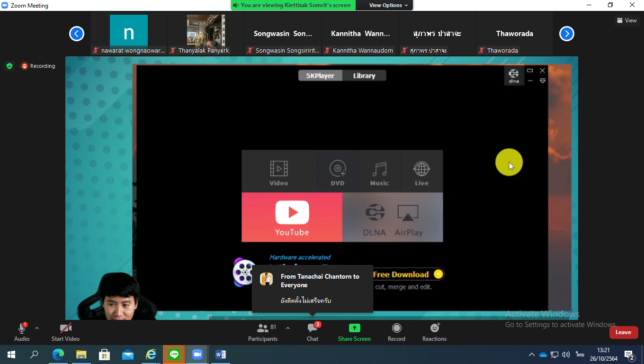Select Thaworada's participant tile
644x364 pixels.
[515, 34]
